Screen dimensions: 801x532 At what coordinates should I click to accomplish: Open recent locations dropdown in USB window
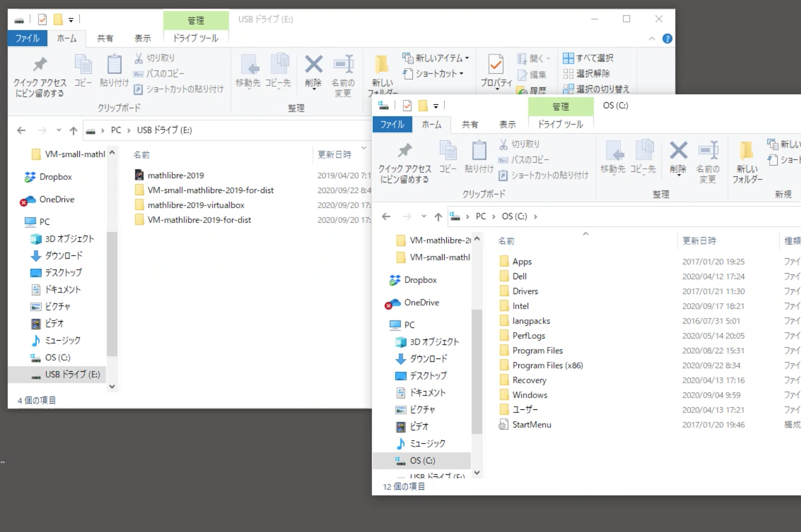[59, 130]
